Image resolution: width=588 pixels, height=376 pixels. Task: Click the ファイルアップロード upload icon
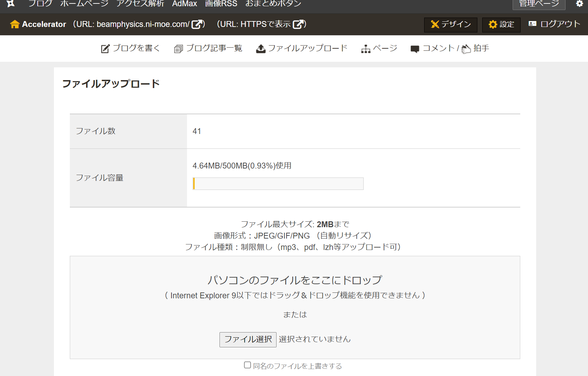(261, 49)
